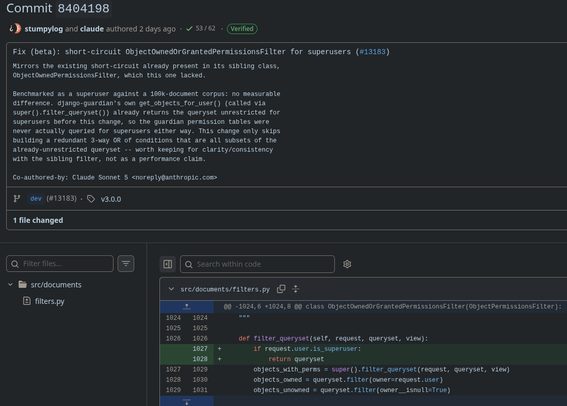Open the v3.0.0 tag link

point(111,199)
